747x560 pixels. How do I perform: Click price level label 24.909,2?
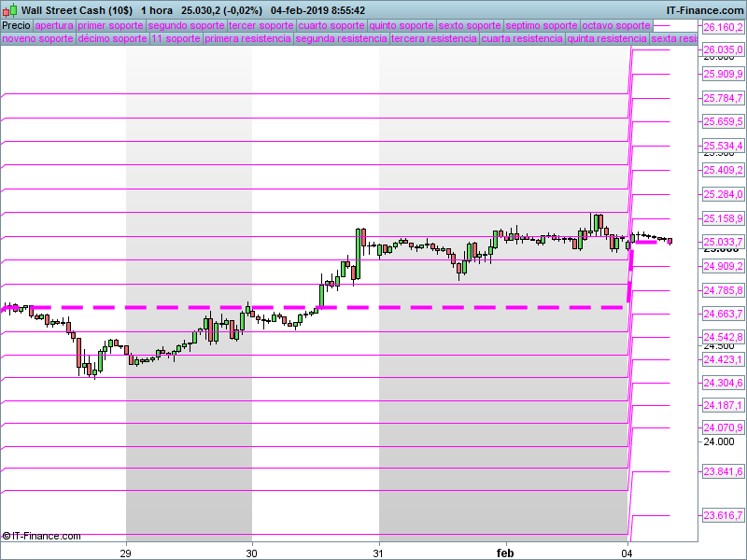click(723, 266)
